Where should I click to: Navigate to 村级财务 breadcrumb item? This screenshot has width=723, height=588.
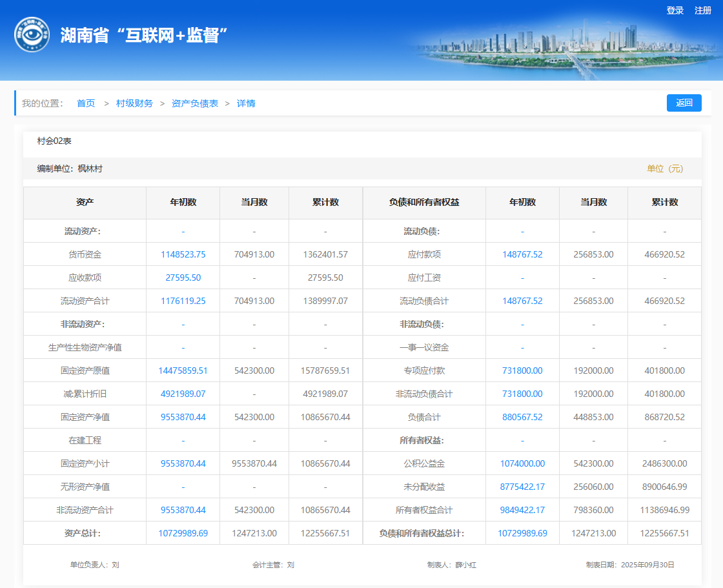134,103
